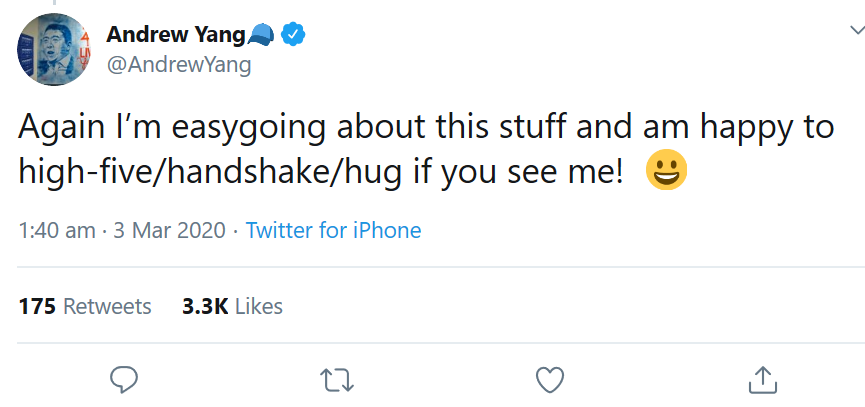View the list of 3.3K Likes
Image resolution: width=865 pixels, height=407 pixels.
coord(232,306)
